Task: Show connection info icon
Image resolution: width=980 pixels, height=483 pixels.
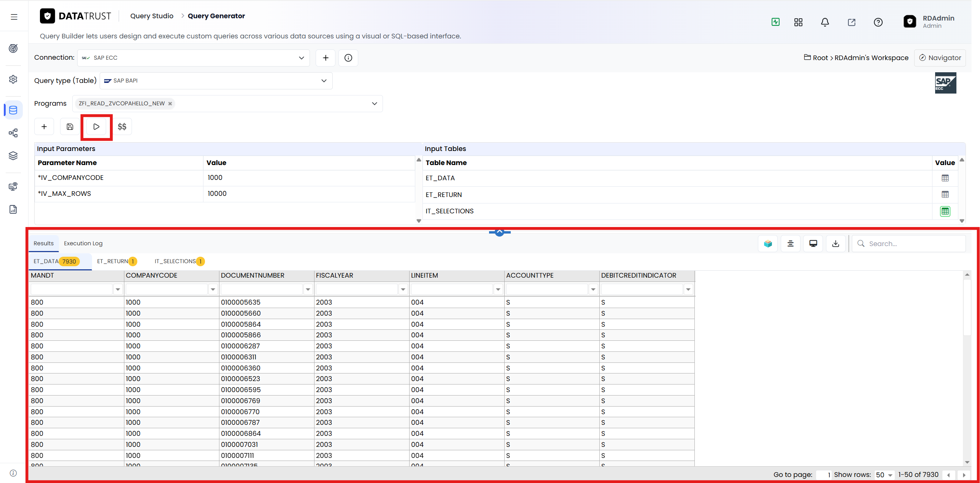Action: [x=348, y=58]
